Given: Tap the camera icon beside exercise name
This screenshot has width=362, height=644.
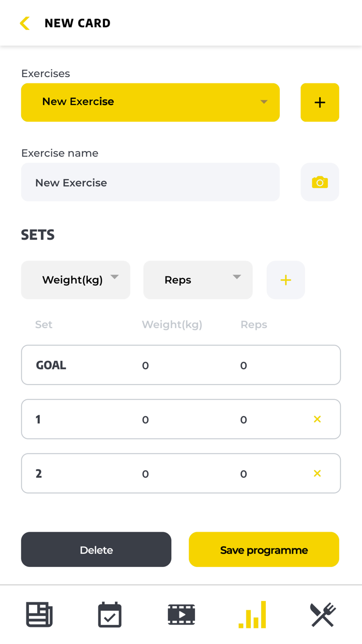Looking at the screenshot, I should pos(320,182).
